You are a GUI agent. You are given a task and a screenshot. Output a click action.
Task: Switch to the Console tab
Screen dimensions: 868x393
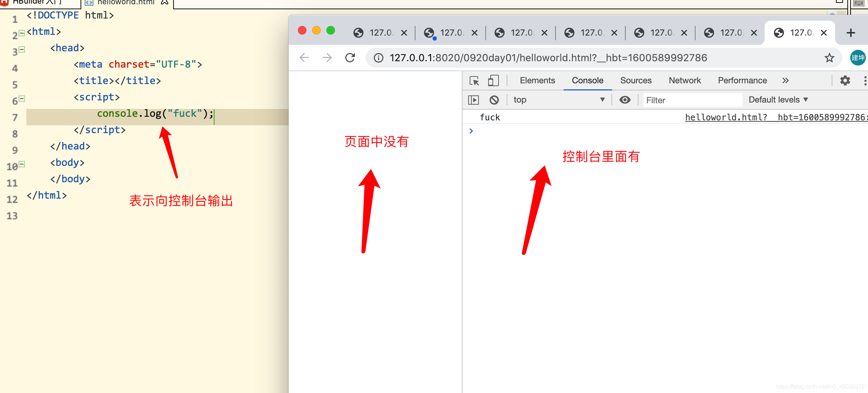[x=588, y=81]
